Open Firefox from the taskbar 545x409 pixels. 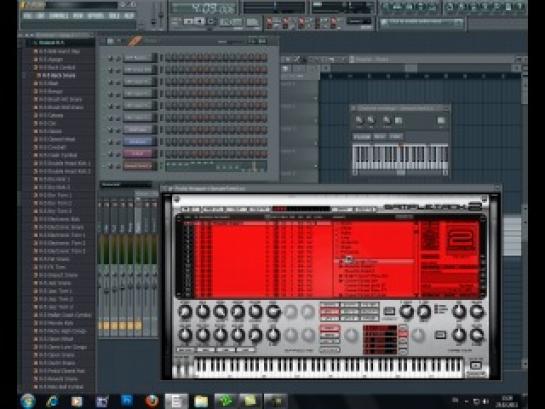click(x=152, y=401)
